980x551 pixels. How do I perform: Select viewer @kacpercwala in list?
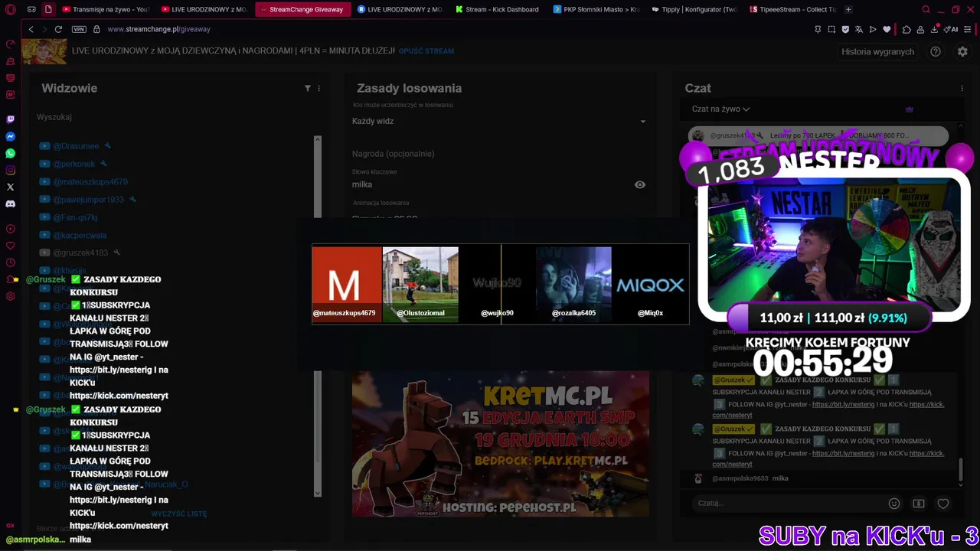pyautogui.click(x=80, y=235)
